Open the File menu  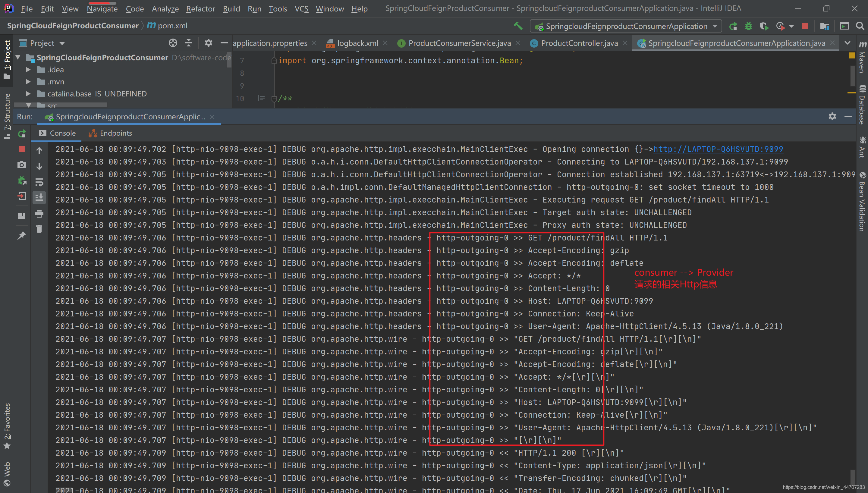(x=27, y=9)
